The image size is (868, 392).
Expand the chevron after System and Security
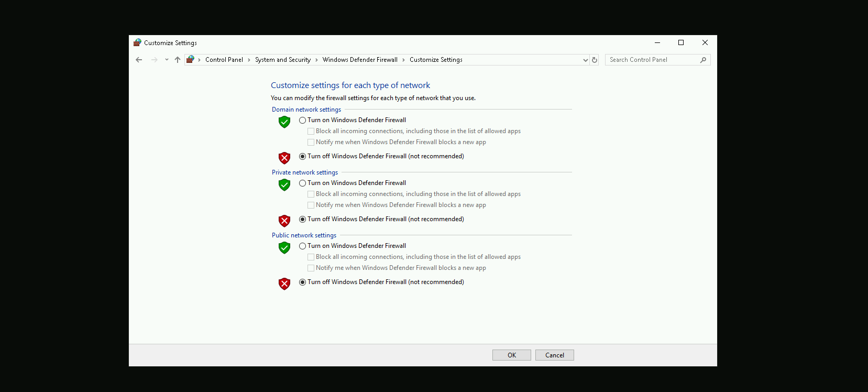tap(316, 60)
